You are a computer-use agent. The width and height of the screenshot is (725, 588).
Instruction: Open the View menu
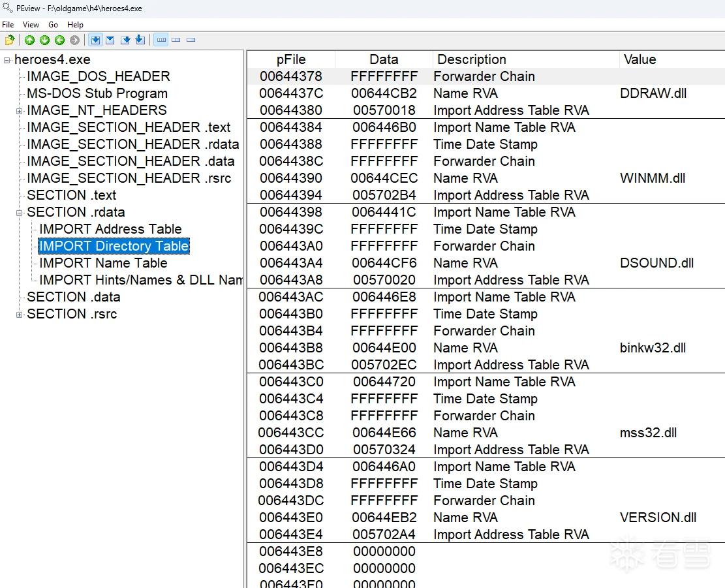coord(31,25)
